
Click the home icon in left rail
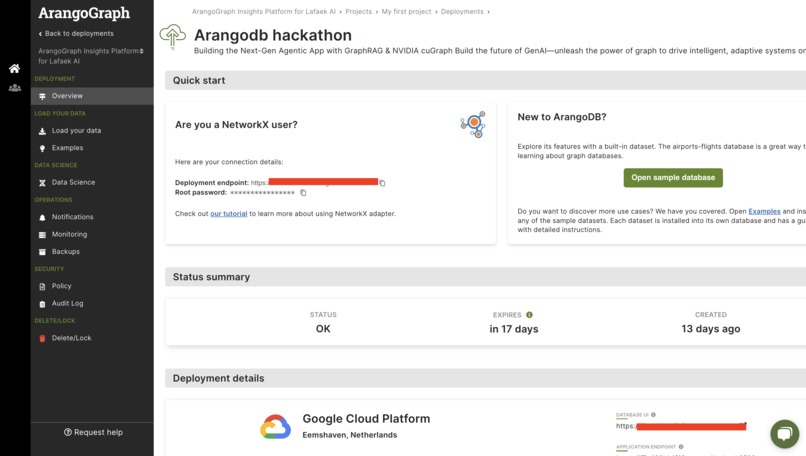pyautogui.click(x=14, y=69)
